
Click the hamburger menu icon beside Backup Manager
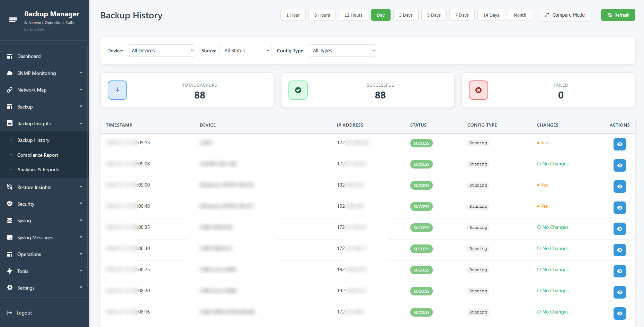13,20
